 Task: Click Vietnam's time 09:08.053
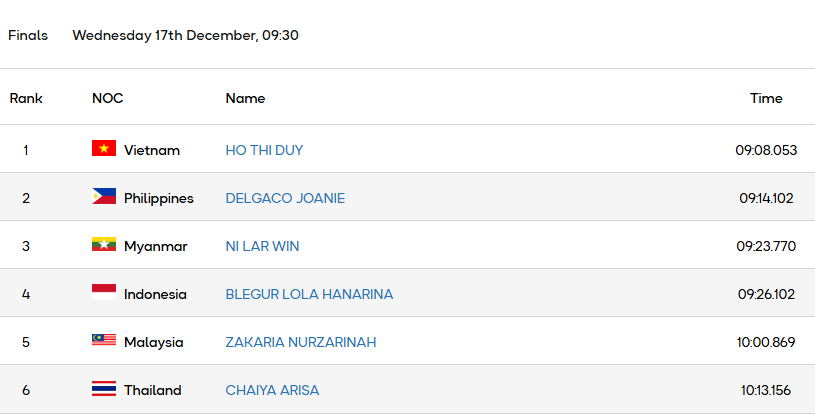766,150
